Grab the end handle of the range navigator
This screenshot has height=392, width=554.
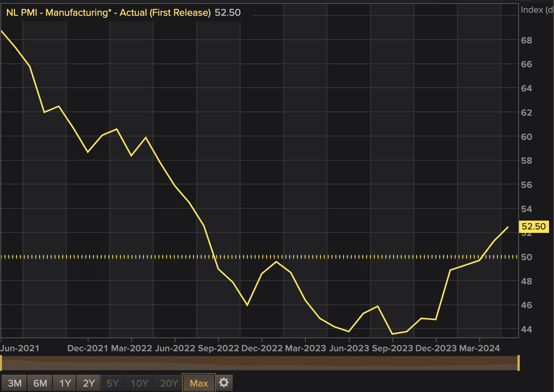pyautogui.click(x=519, y=363)
